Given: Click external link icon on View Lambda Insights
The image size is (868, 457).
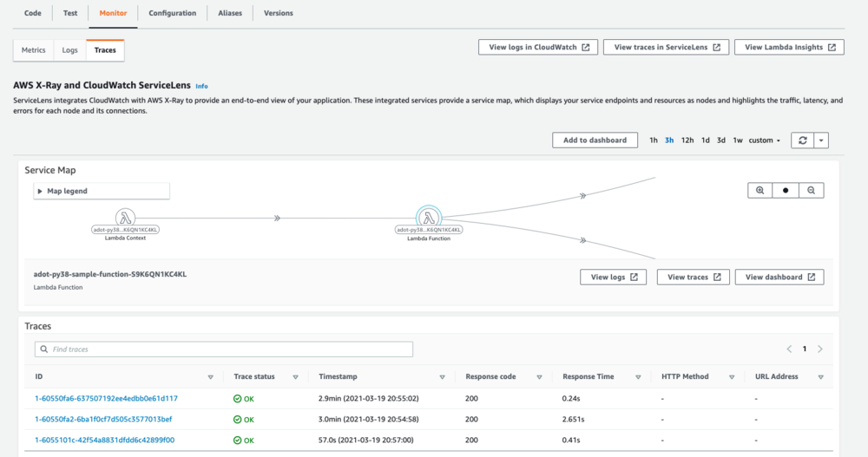Looking at the screenshot, I should (832, 48).
